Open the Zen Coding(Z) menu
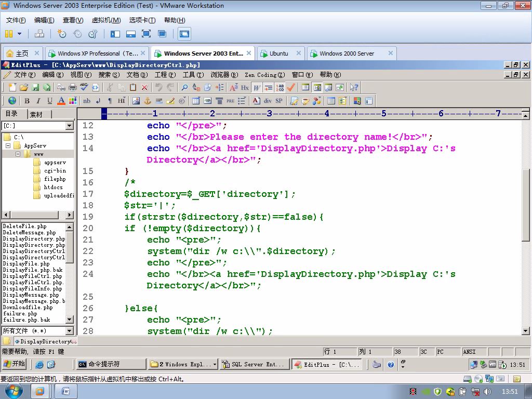532x399 pixels. pyautogui.click(x=264, y=75)
